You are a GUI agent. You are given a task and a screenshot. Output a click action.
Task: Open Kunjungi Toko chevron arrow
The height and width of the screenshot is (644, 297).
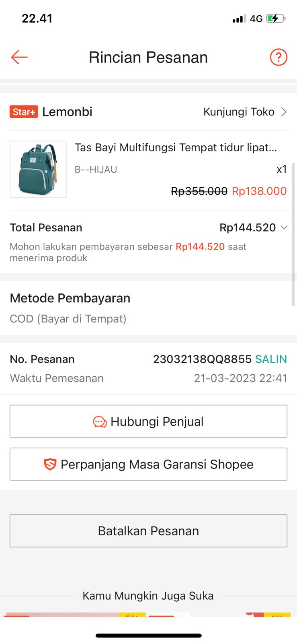[x=284, y=112]
